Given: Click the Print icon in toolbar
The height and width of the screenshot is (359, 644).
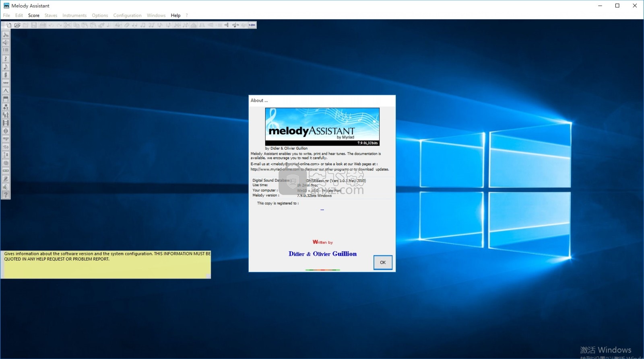Looking at the screenshot, I should point(43,25).
